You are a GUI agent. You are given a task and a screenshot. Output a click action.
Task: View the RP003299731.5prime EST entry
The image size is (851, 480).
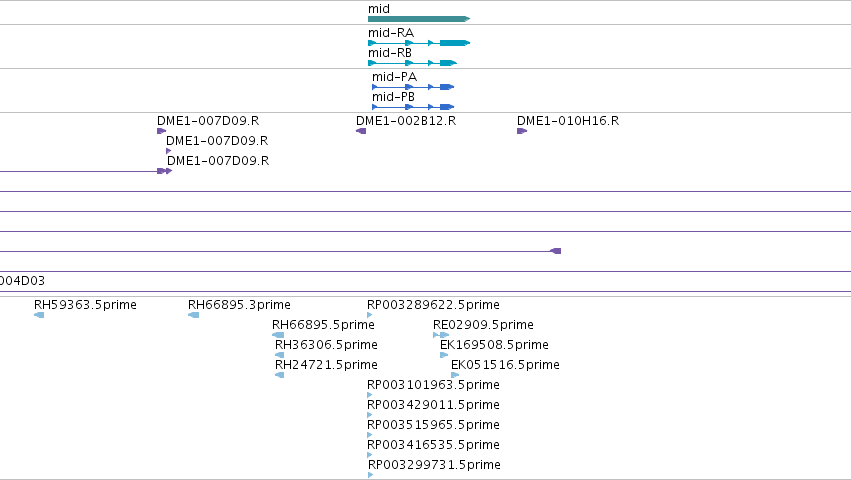434,465
